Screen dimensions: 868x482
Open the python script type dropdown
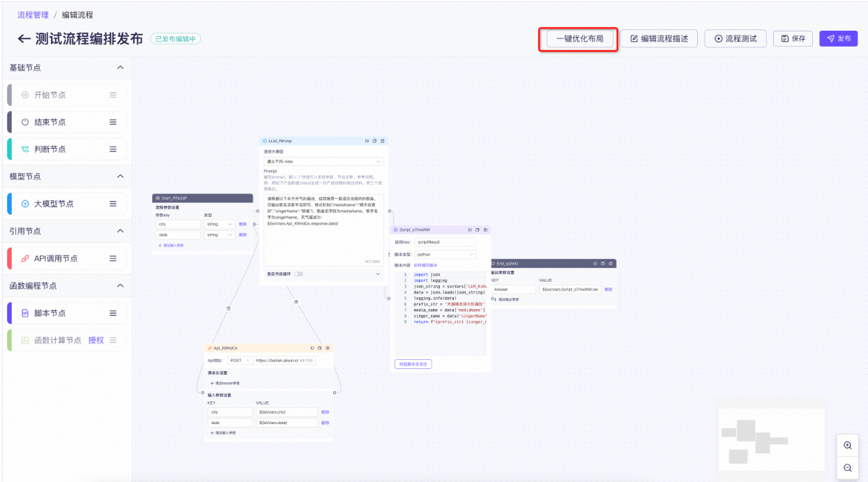point(445,255)
